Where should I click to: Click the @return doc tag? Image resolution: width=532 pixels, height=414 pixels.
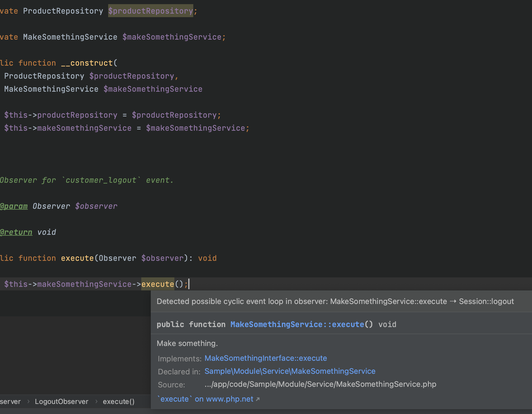click(x=16, y=232)
